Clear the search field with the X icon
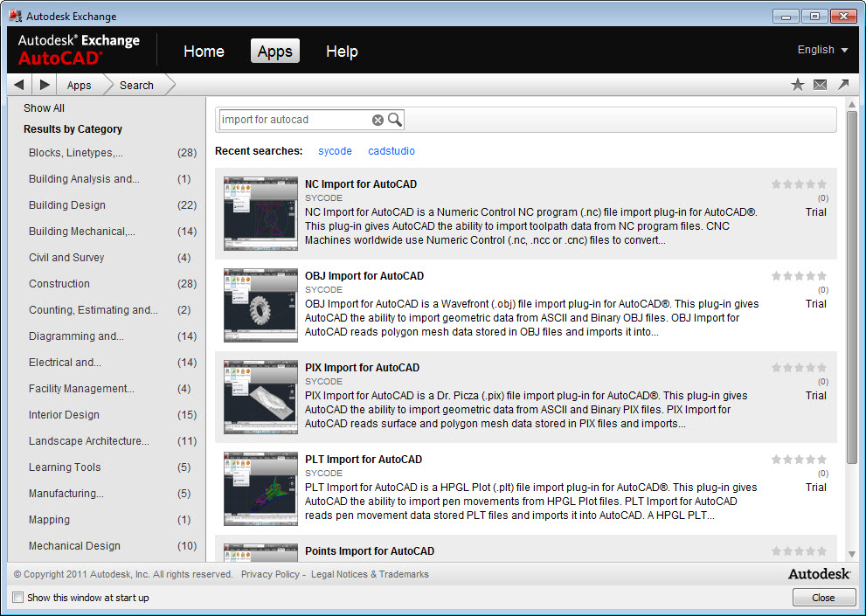 (x=378, y=120)
